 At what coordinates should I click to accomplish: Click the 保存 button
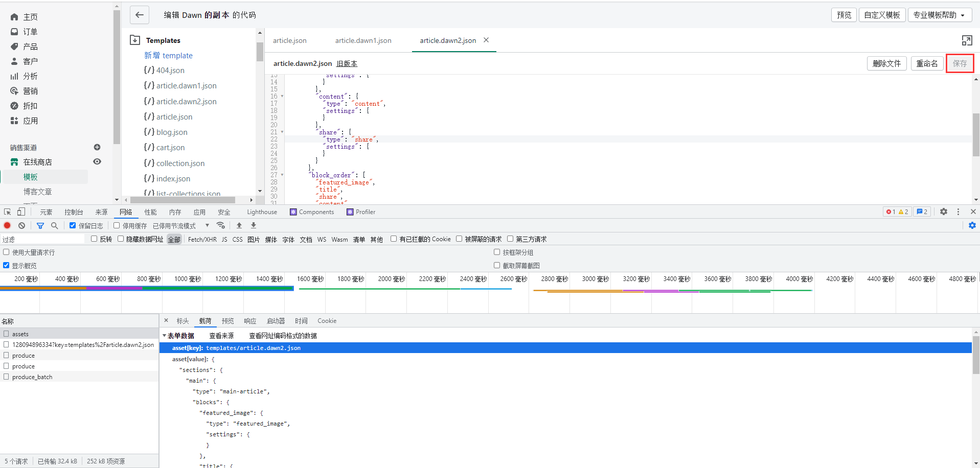(959, 63)
